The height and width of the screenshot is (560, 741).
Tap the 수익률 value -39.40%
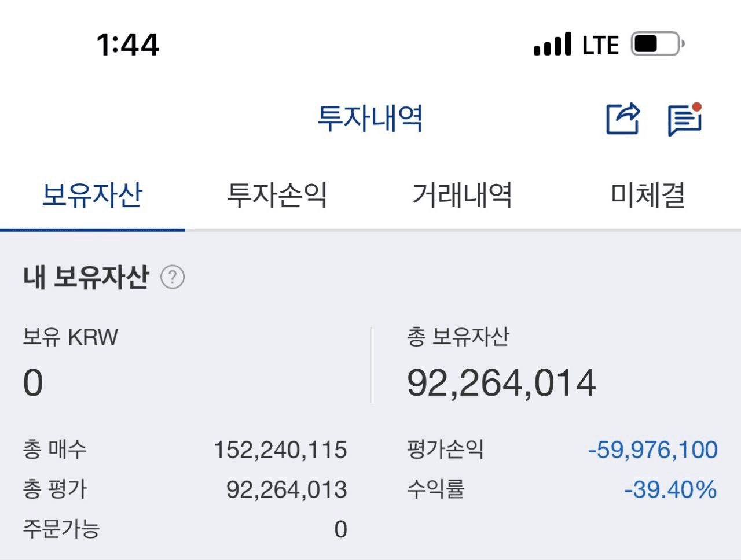tap(670, 490)
